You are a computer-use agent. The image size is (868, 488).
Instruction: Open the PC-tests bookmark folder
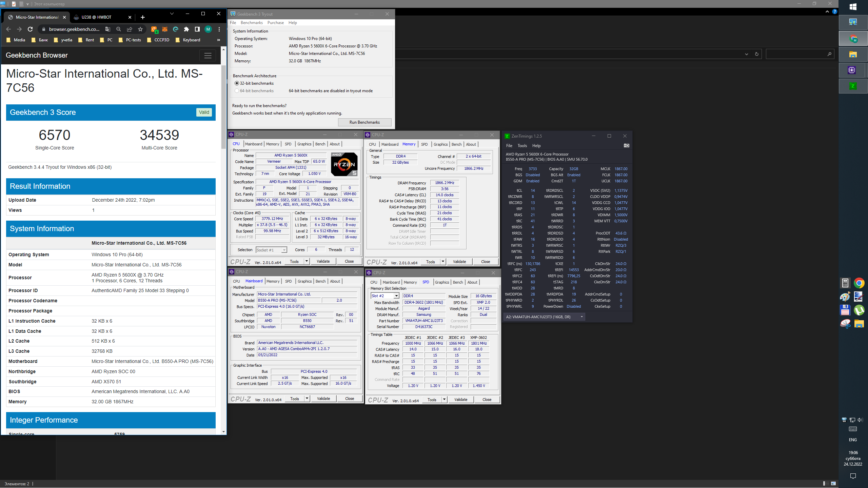pos(130,40)
